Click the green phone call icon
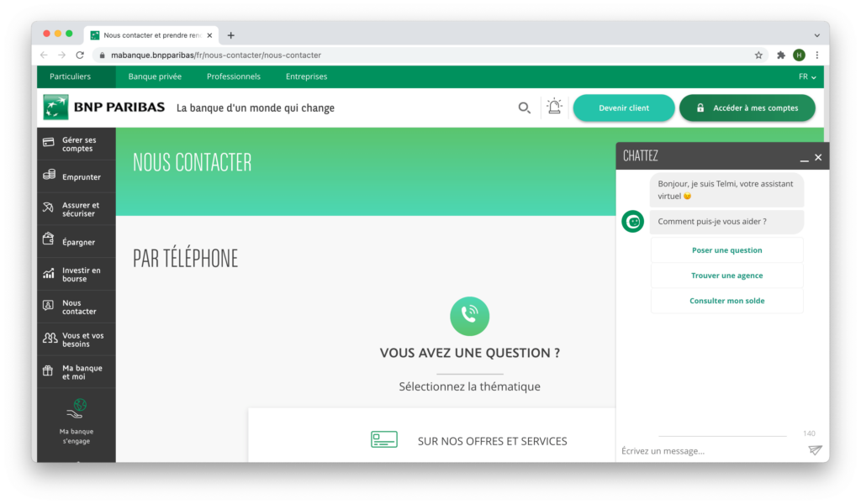This screenshot has height=504, width=861. pos(469,316)
